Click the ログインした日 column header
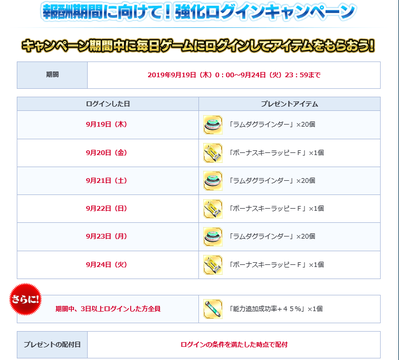 108,104
